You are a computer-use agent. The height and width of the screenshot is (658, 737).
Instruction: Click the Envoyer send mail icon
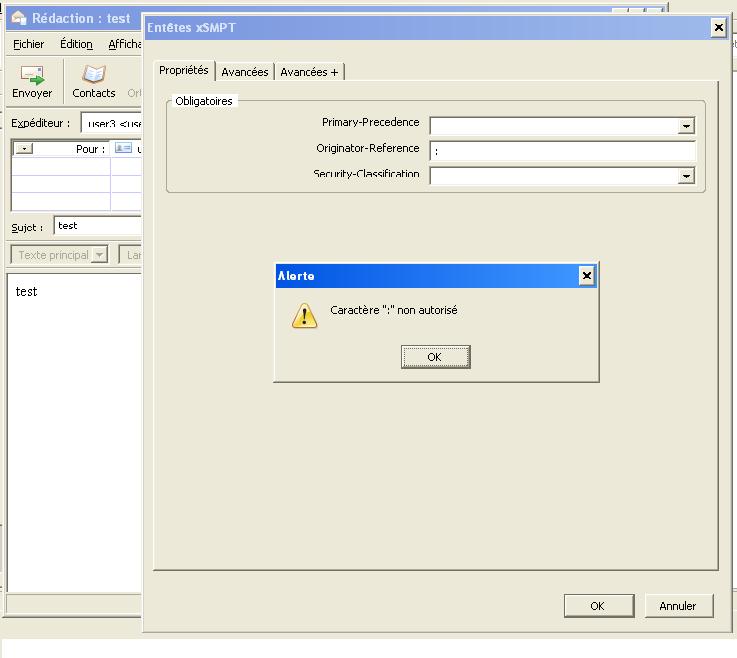point(32,75)
